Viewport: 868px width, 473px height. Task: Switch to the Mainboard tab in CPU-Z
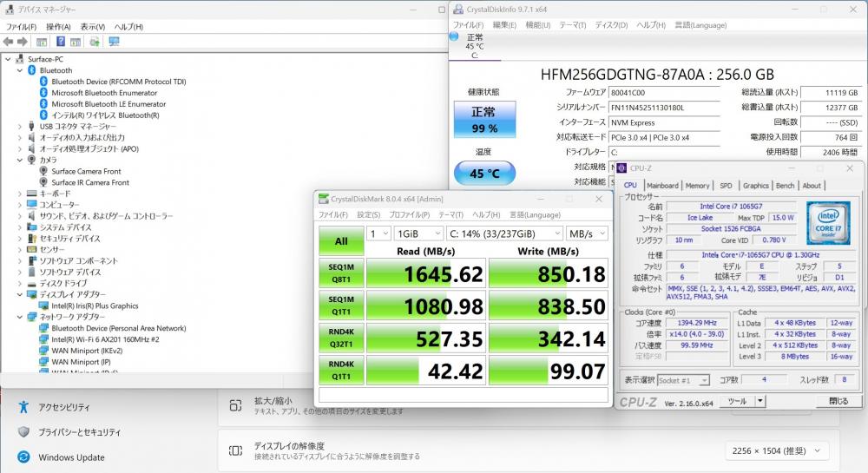pos(662,186)
